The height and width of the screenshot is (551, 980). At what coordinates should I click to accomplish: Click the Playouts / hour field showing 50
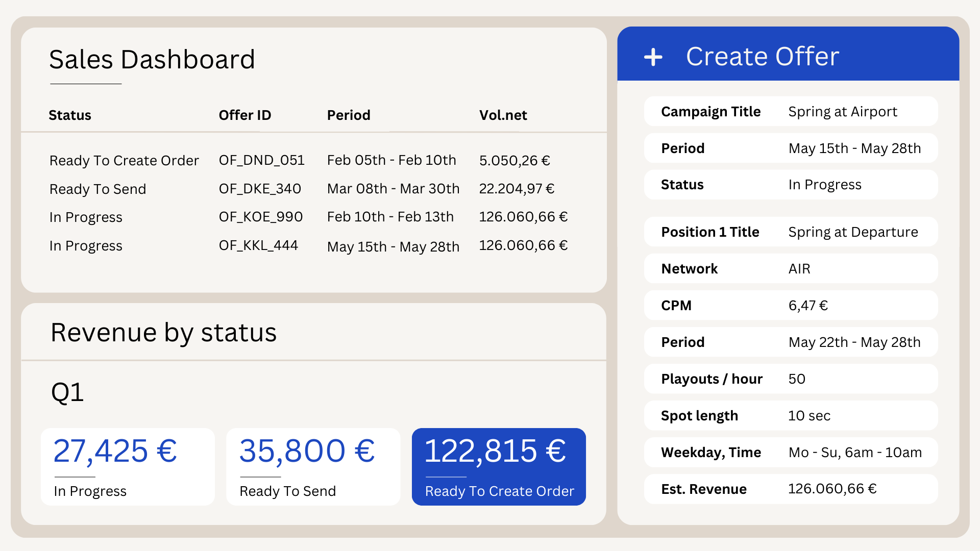(797, 379)
